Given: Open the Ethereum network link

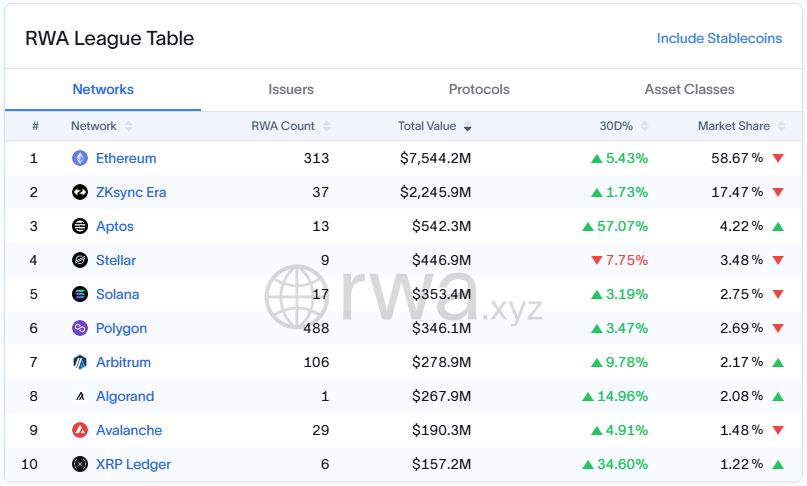Looking at the screenshot, I should [x=126, y=158].
